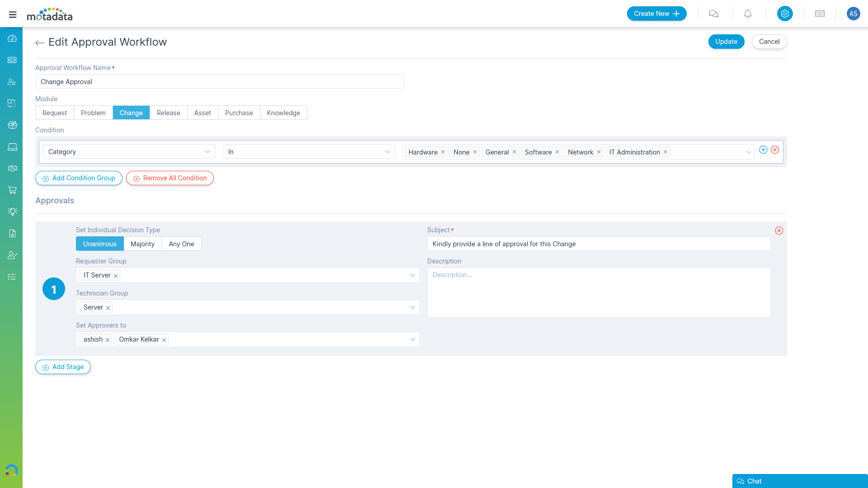This screenshot has width=868, height=488.
Task: Expand the Requester Group dropdown
Action: [x=413, y=275]
